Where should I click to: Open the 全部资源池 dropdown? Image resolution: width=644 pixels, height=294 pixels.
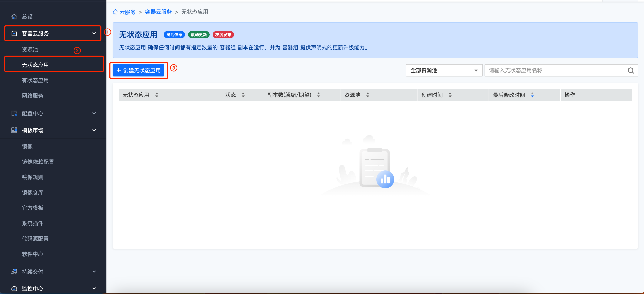tap(444, 71)
